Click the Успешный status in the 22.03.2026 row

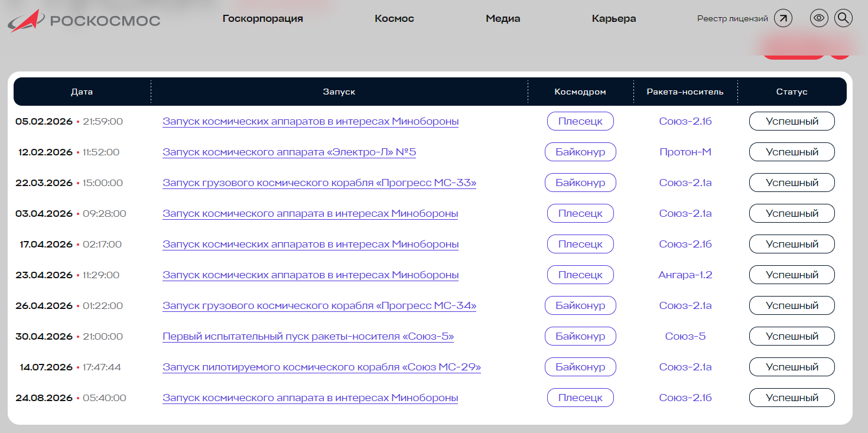tap(792, 183)
